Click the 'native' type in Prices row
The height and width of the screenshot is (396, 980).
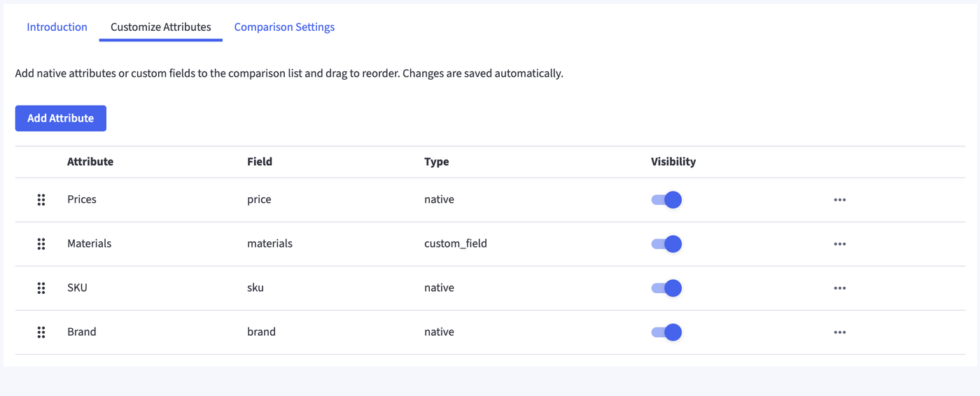tap(439, 199)
